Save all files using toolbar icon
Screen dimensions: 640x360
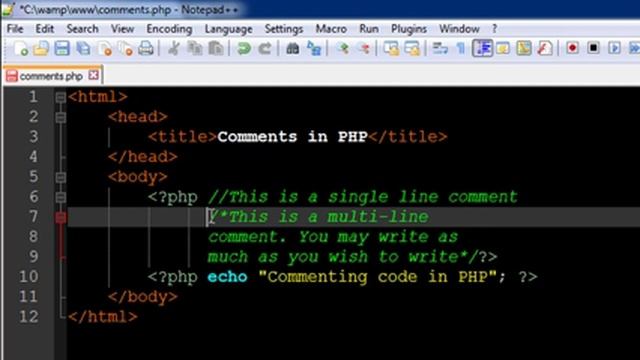pos(83,49)
